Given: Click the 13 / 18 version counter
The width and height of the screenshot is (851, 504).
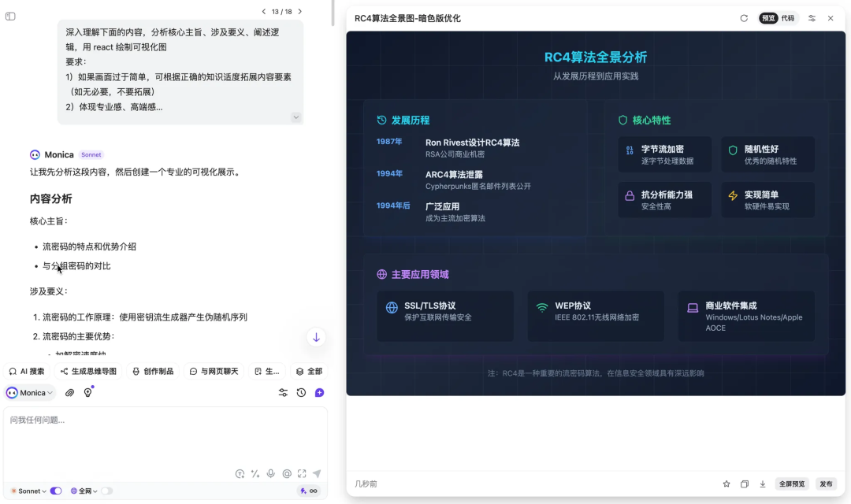Looking at the screenshot, I should coord(281,11).
